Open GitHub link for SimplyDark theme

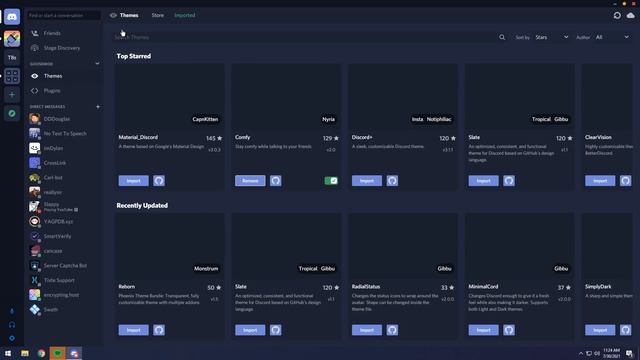[626, 330]
